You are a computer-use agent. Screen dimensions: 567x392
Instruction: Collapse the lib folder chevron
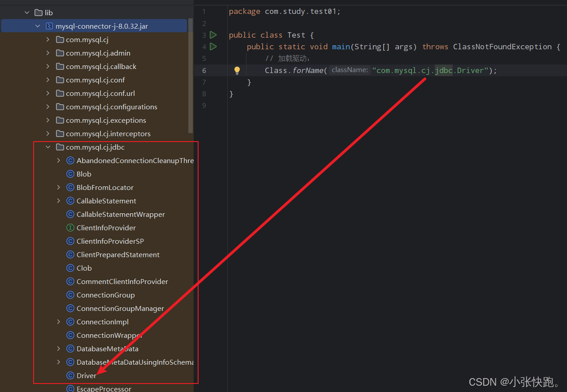point(27,13)
